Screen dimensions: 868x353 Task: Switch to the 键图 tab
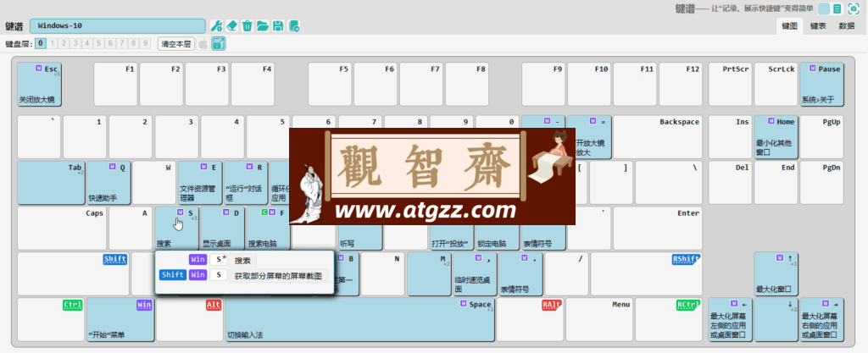click(x=789, y=26)
